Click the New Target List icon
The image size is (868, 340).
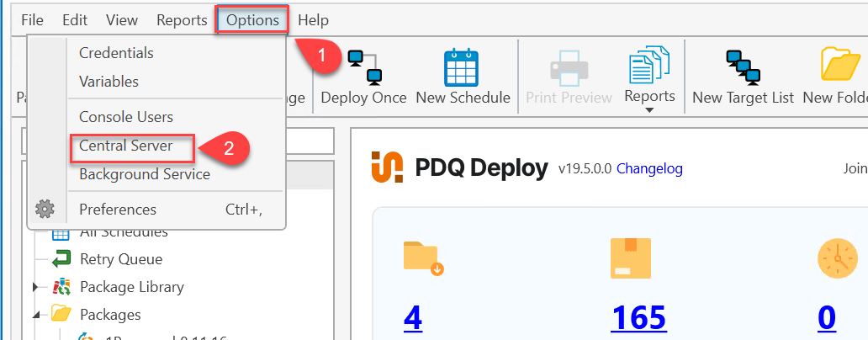point(744,67)
